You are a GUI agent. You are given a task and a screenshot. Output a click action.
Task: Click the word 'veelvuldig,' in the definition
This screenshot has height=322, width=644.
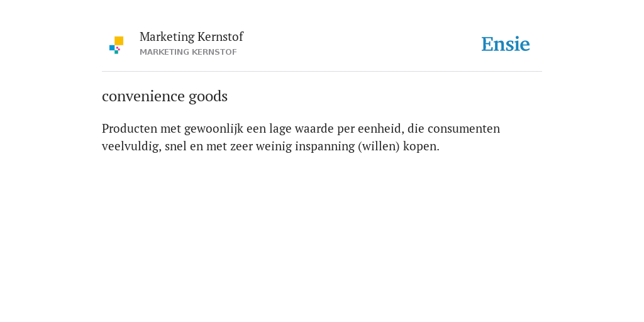[131, 147]
